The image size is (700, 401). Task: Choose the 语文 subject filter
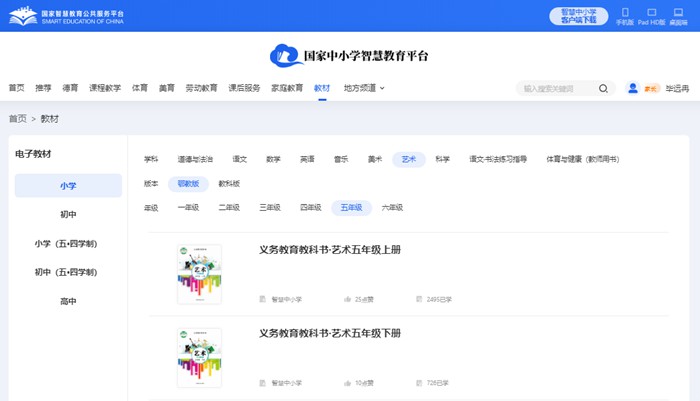click(x=240, y=159)
